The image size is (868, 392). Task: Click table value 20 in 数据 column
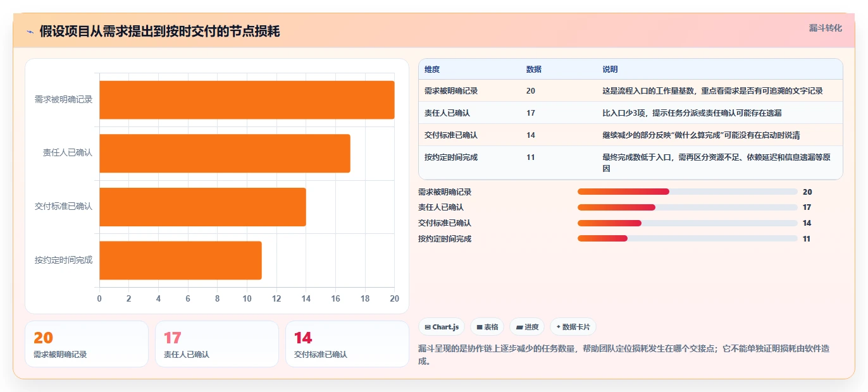coord(530,91)
